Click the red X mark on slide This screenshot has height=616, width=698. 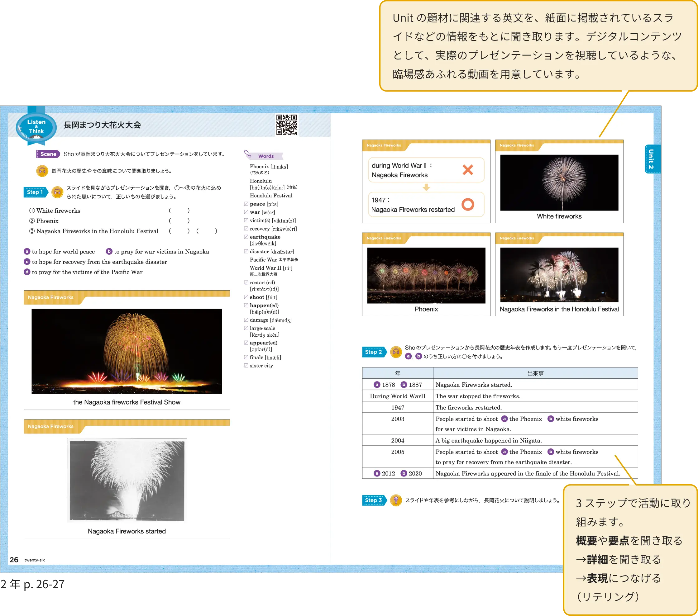pyautogui.click(x=467, y=170)
